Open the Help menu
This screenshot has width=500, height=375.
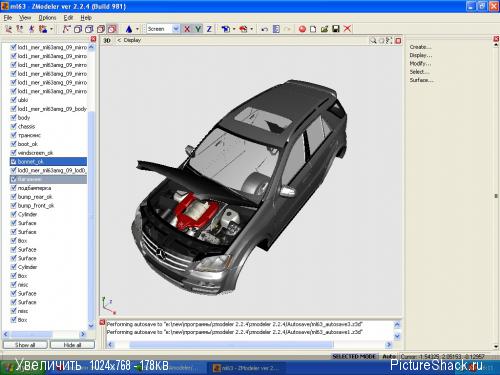click(86, 18)
